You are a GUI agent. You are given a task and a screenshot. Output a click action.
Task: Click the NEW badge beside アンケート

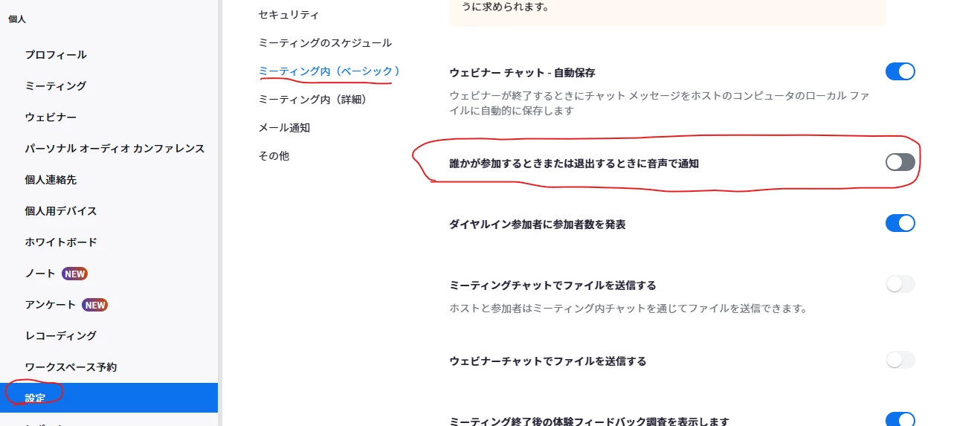[95, 305]
